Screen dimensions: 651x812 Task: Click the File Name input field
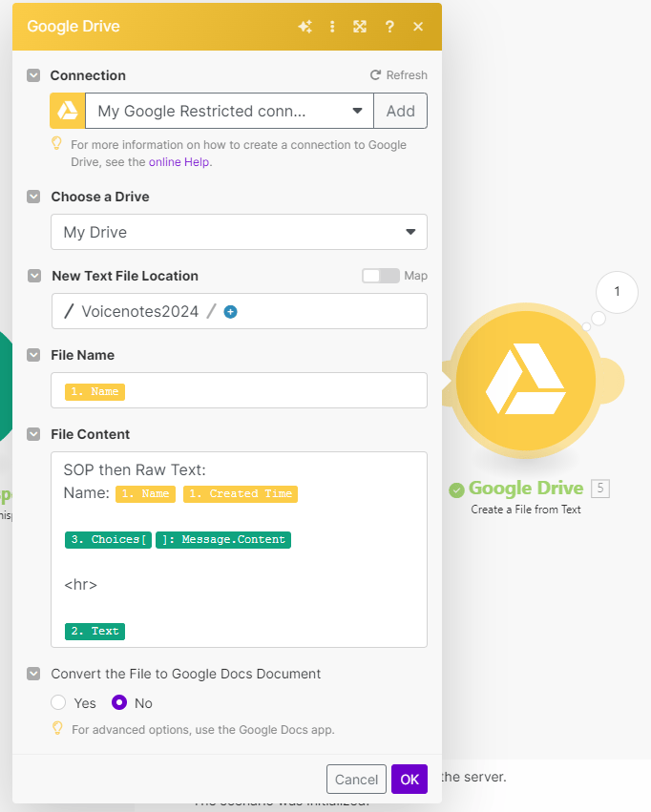(240, 390)
